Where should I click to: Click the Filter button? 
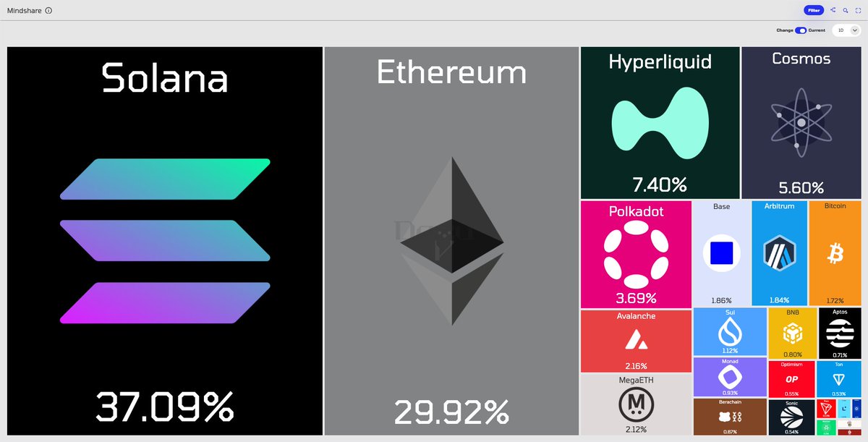(x=814, y=10)
